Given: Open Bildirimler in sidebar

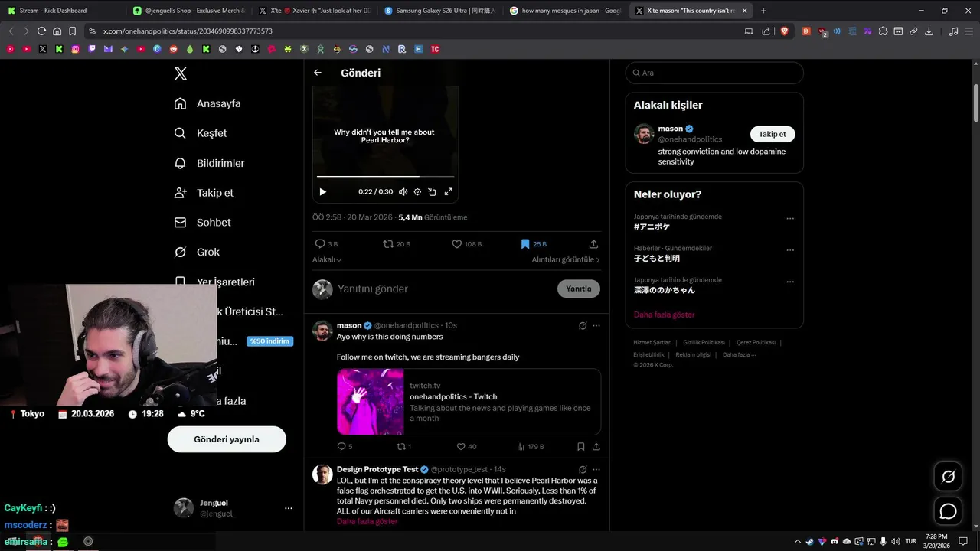Looking at the screenshot, I should click(x=209, y=163).
